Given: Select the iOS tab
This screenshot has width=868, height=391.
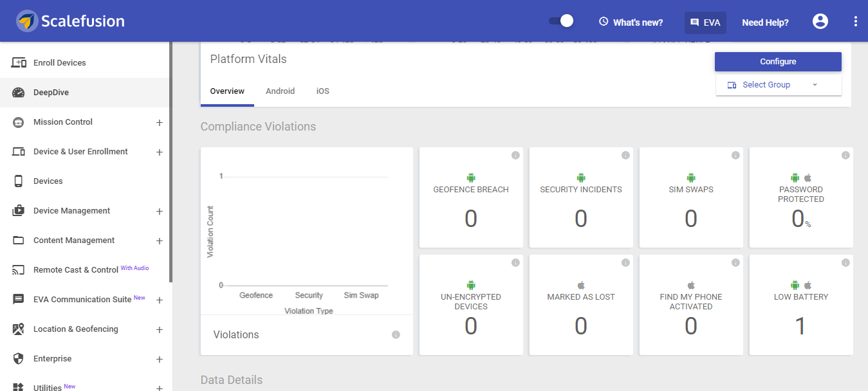Looking at the screenshot, I should point(322,91).
